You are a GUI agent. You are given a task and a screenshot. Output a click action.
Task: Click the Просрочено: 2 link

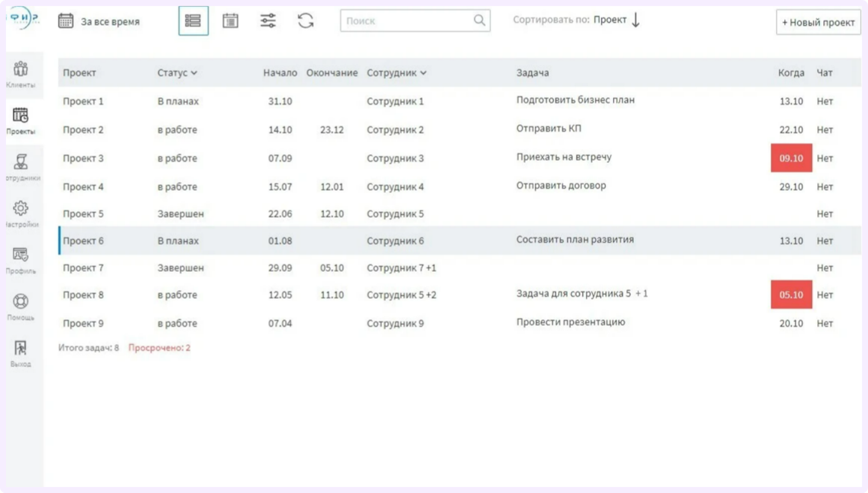pos(159,348)
